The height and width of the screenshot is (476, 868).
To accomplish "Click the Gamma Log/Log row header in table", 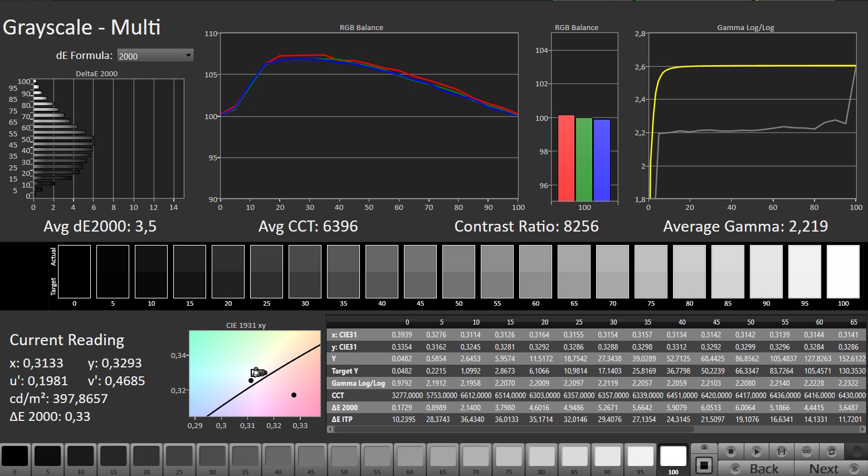I will pos(358,383).
